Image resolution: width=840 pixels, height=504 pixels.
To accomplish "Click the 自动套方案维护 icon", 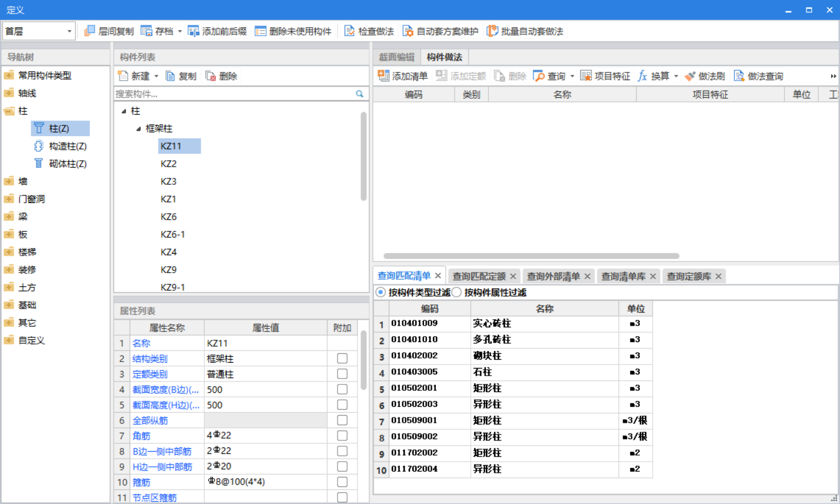I will click(x=408, y=31).
